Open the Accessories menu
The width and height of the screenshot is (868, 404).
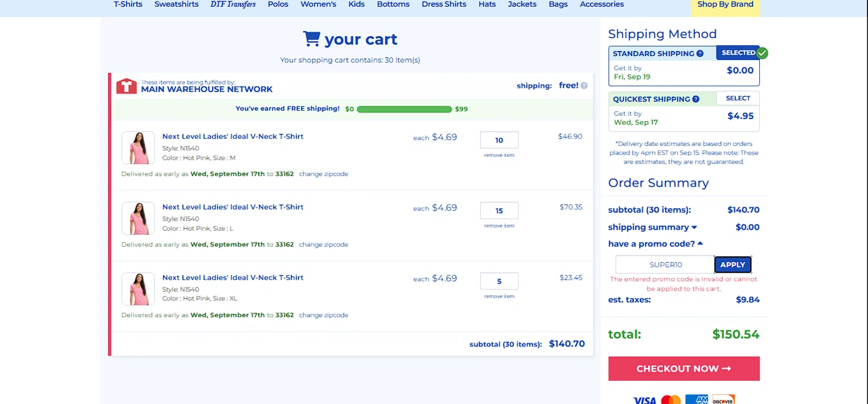[602, 5]
